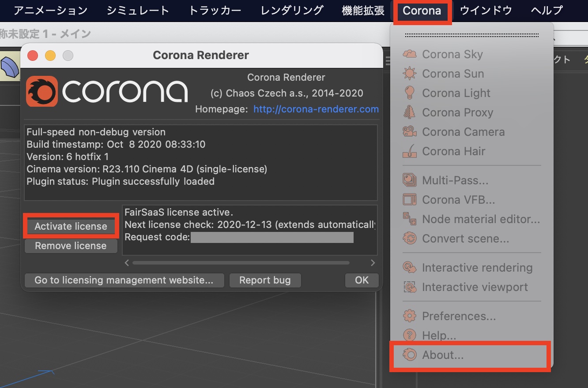Open the ウインドウ menu in menu bar
The height and width of the screenshot is (388, 588).
[486, 11]
